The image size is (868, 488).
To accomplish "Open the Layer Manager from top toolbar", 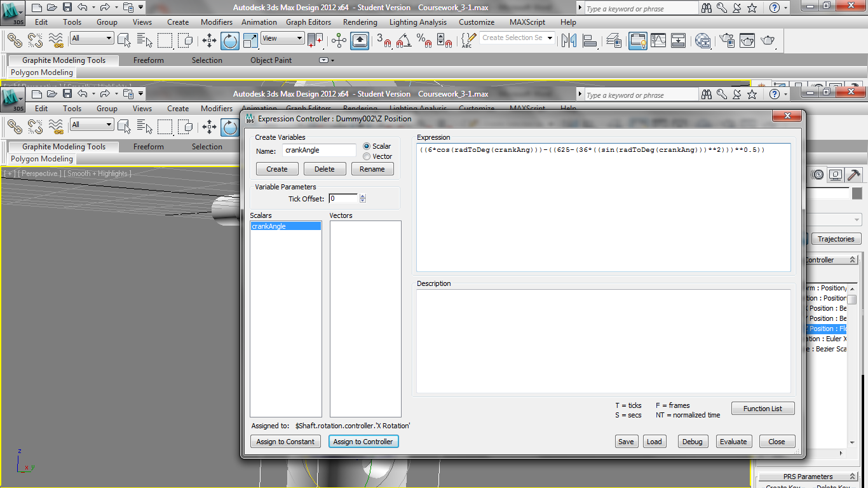I will [614, 41].
